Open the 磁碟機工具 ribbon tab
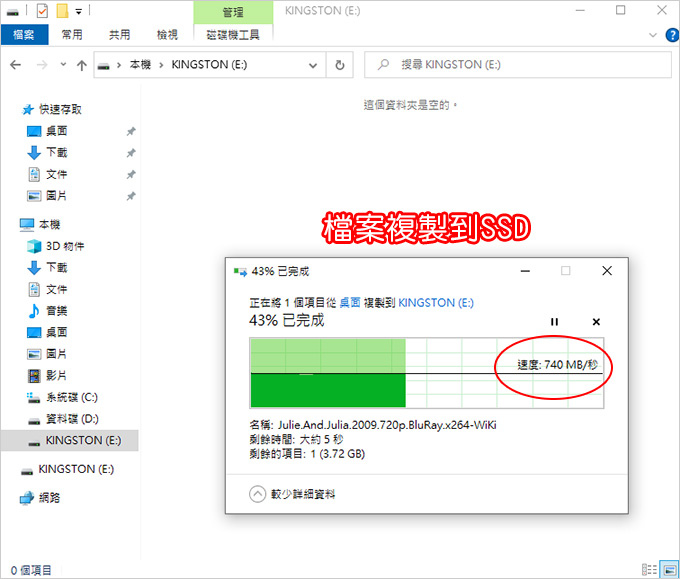The height and width of the screenshot is (579, 680). (x=233, y=35)
